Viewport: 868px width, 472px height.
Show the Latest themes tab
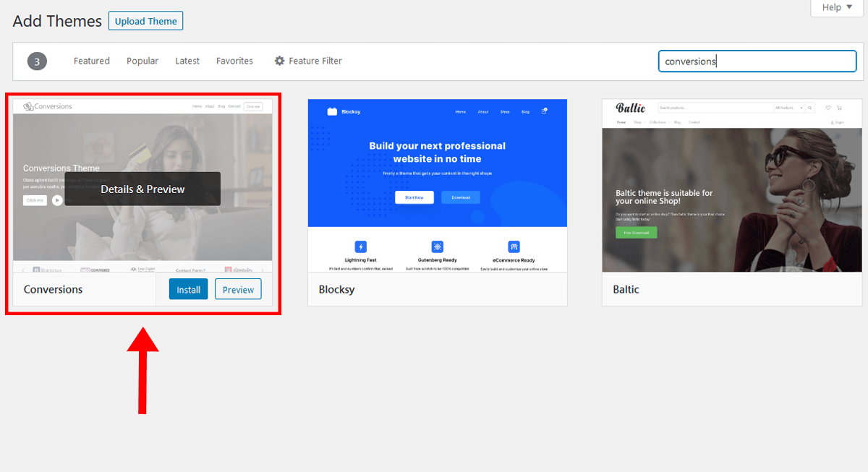[x=187, y=61]
